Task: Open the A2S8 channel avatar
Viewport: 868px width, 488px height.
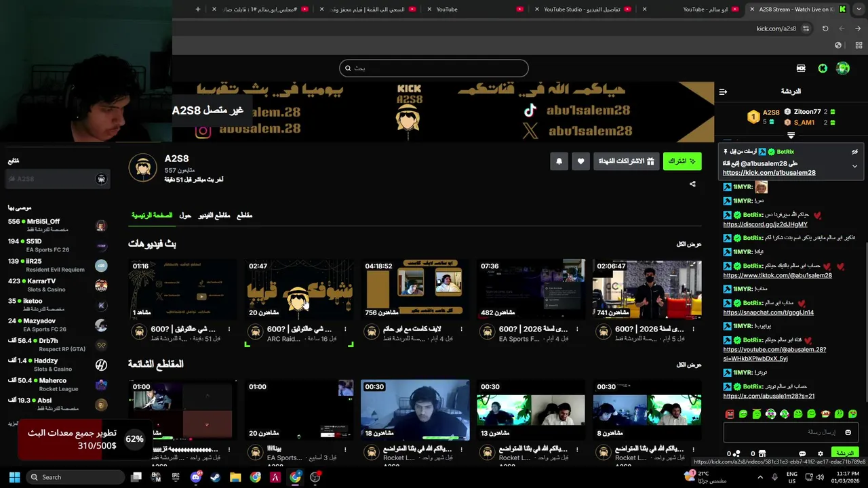Action: click(142, 168)
